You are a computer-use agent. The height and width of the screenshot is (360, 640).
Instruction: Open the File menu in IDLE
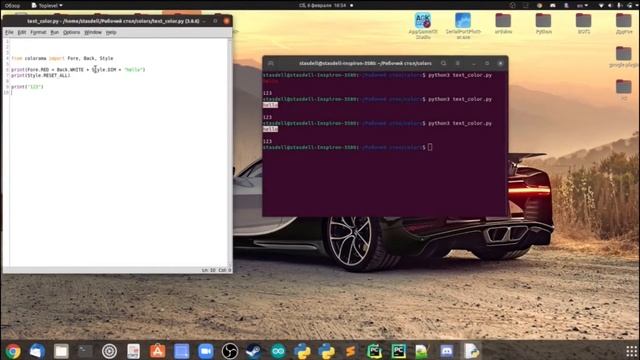coord(9,32)
